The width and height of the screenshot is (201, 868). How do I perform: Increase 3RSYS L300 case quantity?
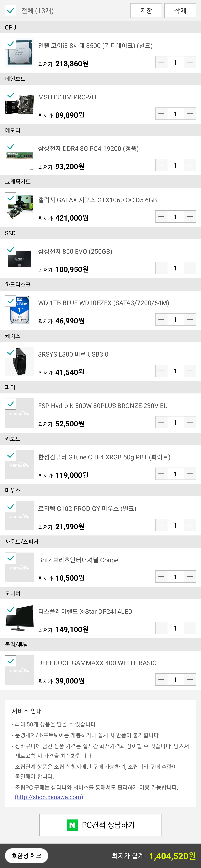click(x=190, y=371)
